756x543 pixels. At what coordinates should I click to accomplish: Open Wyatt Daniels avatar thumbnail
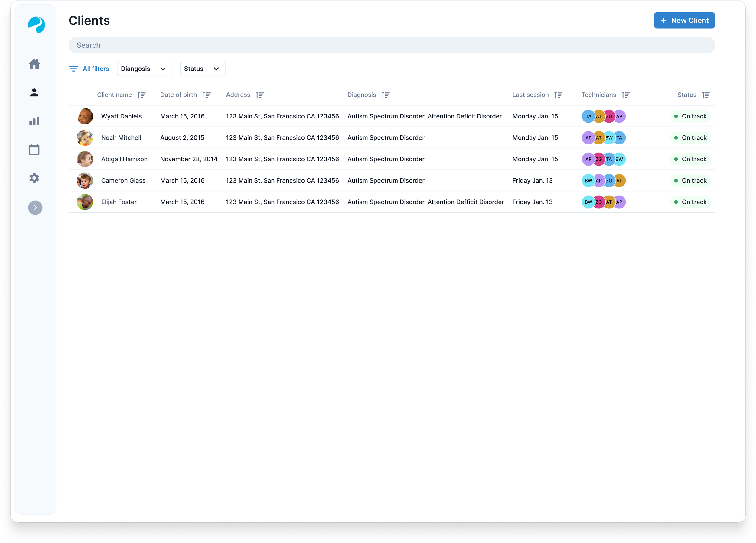click(85, 116)
